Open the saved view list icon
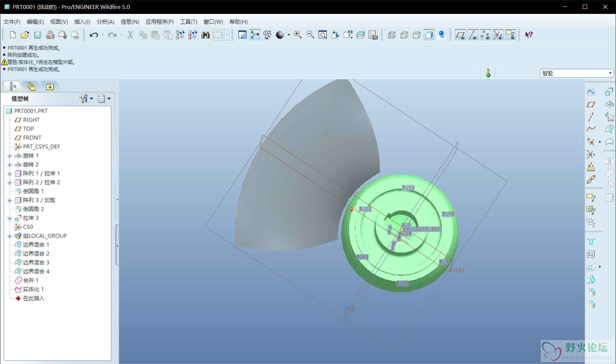 pyautogui.click(x=348, y=35)
